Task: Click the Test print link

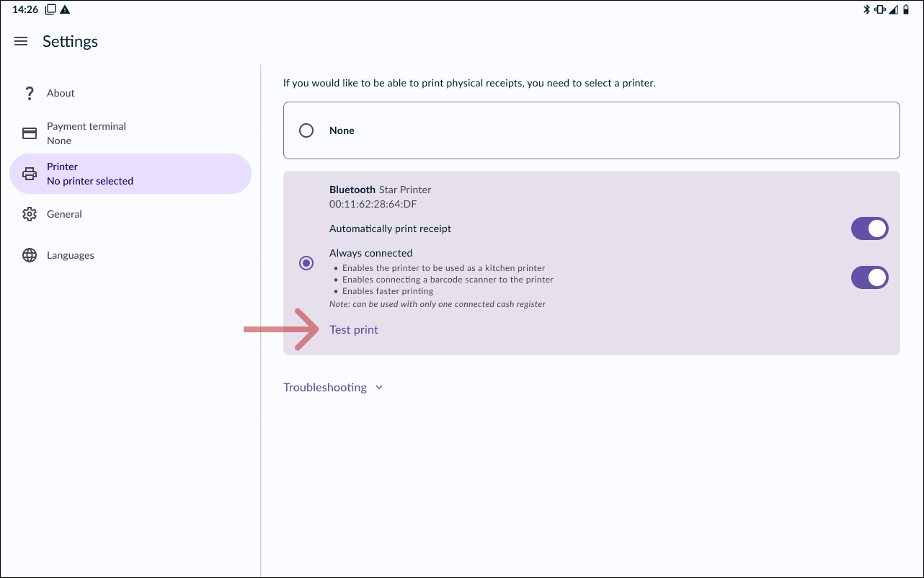Action: click(x=354, y=330)
